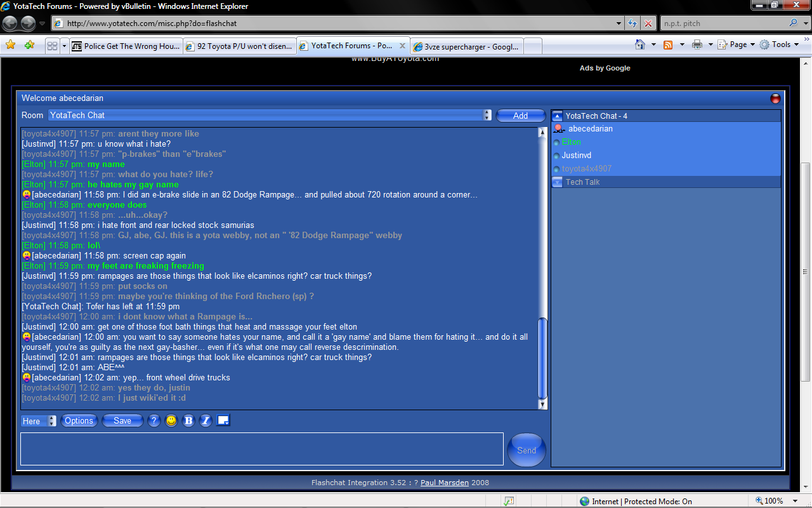
Task: Switch to '92 Toyota P/U won't disen...' tab
Action: click(x=240, y=46)
